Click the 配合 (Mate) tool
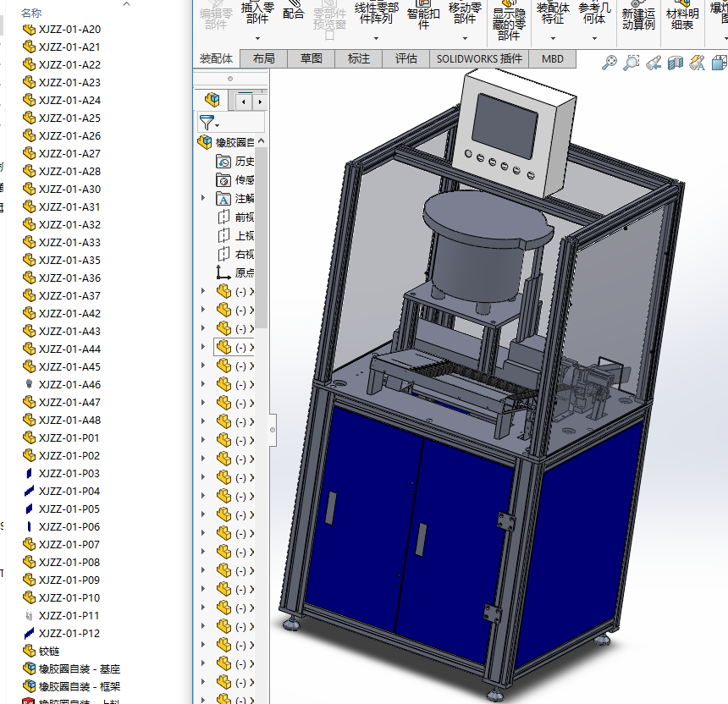The width and height of the screenshot is (728, 704). click(294, 14)
